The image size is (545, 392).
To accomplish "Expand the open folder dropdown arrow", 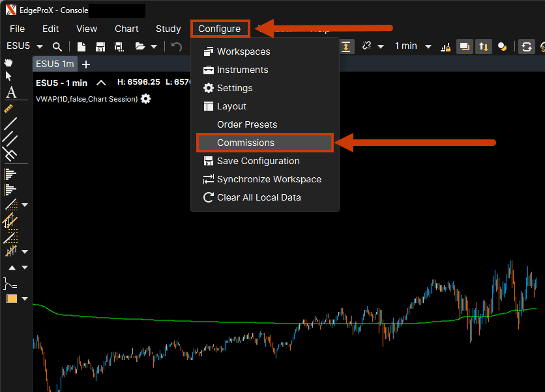I will coord(154,46).
